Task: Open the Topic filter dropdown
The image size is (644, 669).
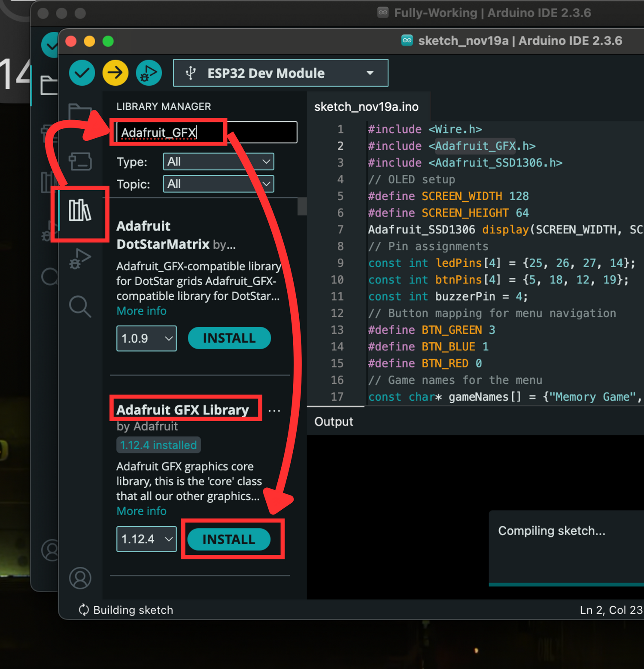Action: 218,184
